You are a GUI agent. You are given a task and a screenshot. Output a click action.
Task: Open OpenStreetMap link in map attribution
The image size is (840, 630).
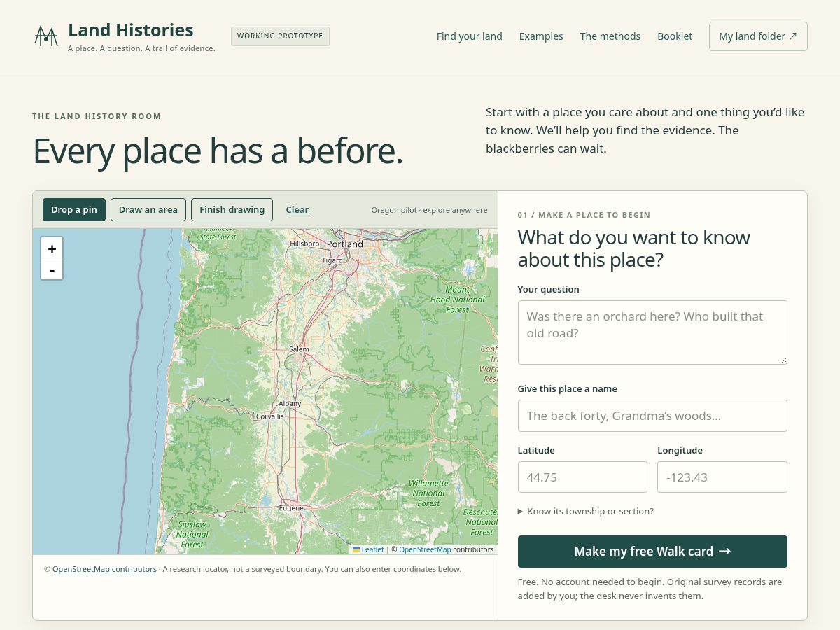[x=425, y=549]
